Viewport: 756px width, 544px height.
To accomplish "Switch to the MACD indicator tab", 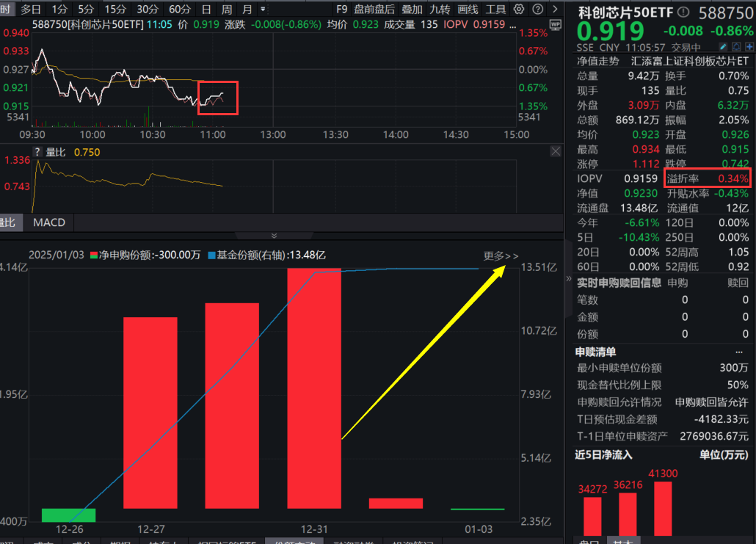I will (48, 222).
